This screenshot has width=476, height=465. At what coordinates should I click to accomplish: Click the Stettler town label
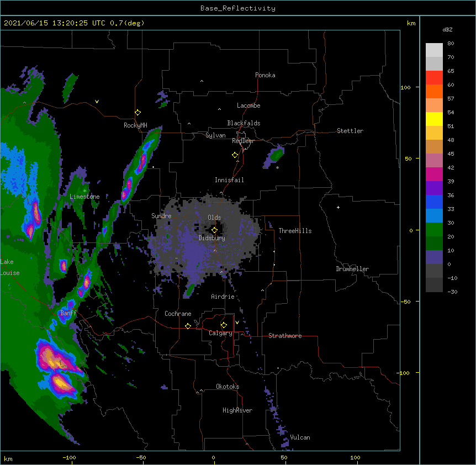pos(350,131)
